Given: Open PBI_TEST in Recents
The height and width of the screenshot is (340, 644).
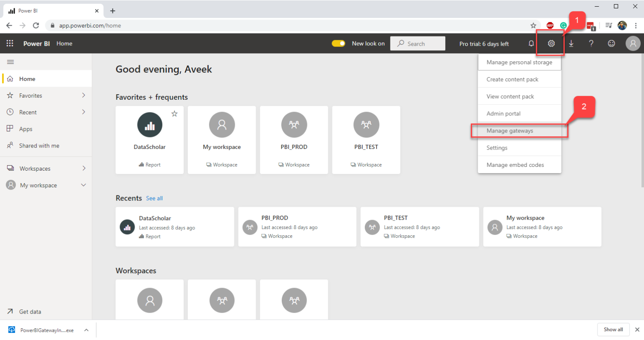Looking at the screenshot, I should click(420, 227).
